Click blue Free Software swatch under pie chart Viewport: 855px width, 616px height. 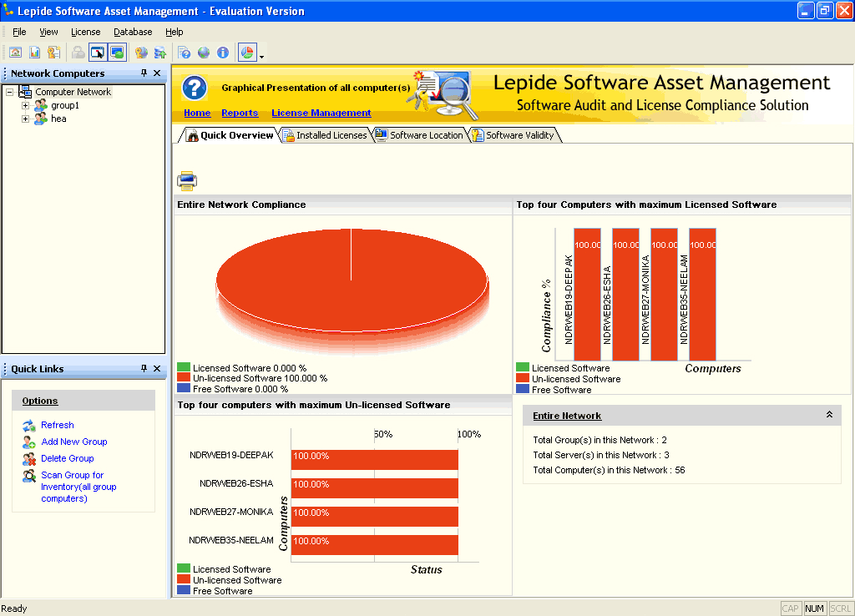(x=184, y=387)
